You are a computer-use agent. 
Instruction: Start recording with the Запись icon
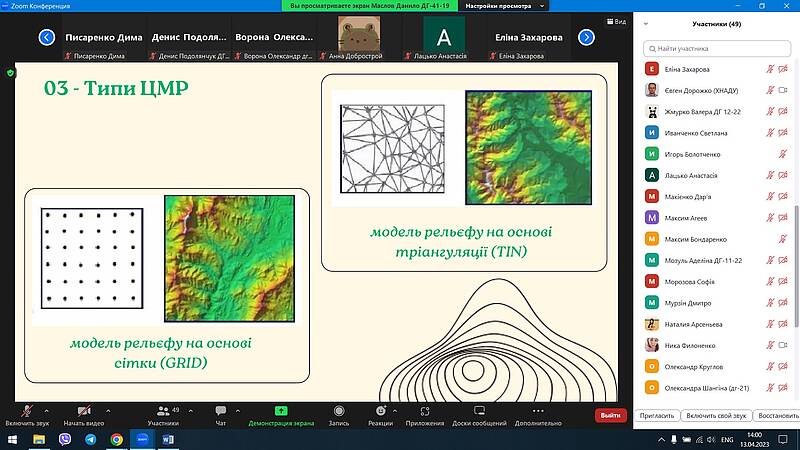tap(339, 411)
